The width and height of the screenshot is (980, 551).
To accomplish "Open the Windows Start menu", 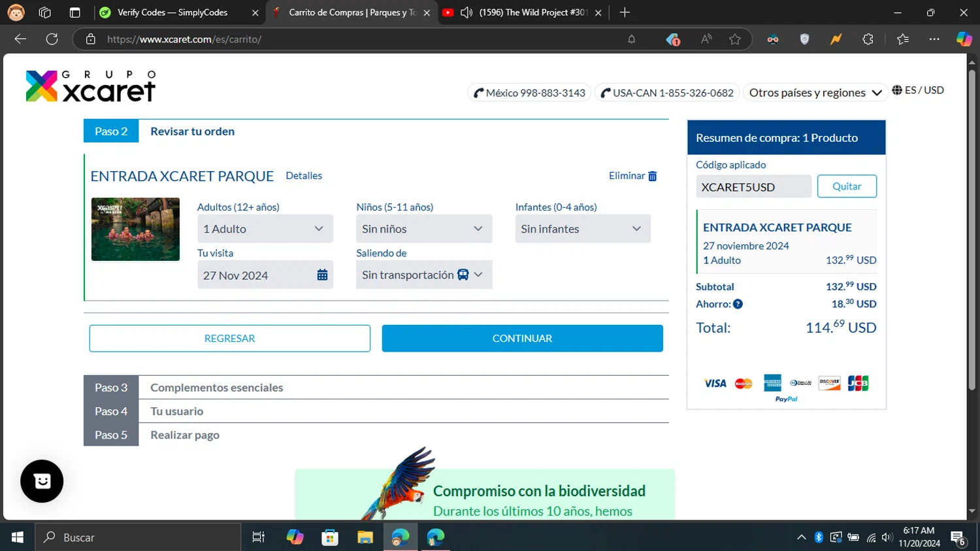I will pyautogui.click(x=18, y=537).
